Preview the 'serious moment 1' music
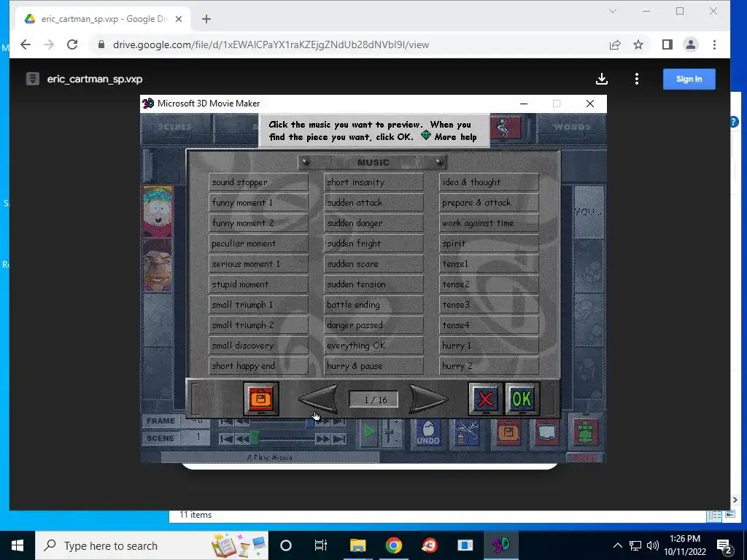Image resolution: width=747 pixels, height=560 pixels. [258, 264]
